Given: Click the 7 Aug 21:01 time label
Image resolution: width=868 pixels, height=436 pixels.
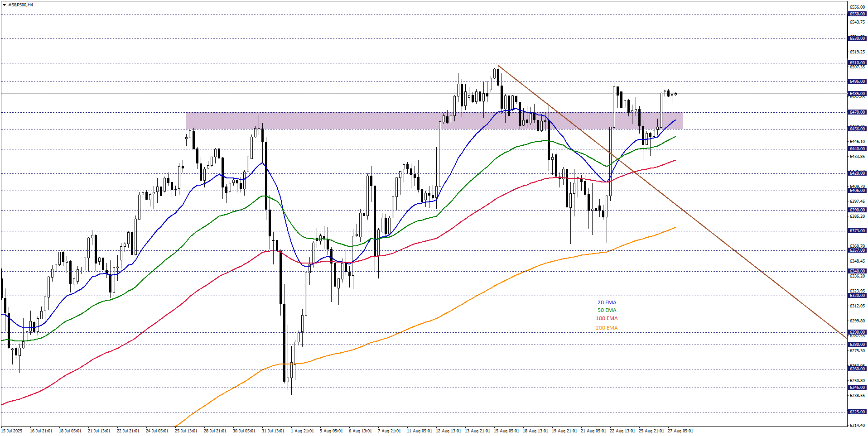Looking at the screenshot, I should click(389, 431).
